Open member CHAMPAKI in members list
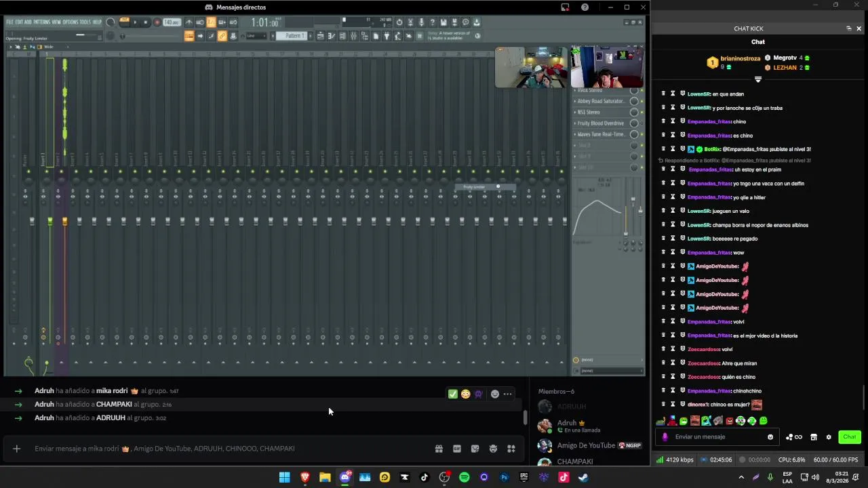Viewport: 868px width, 488px height. point(575,462)
